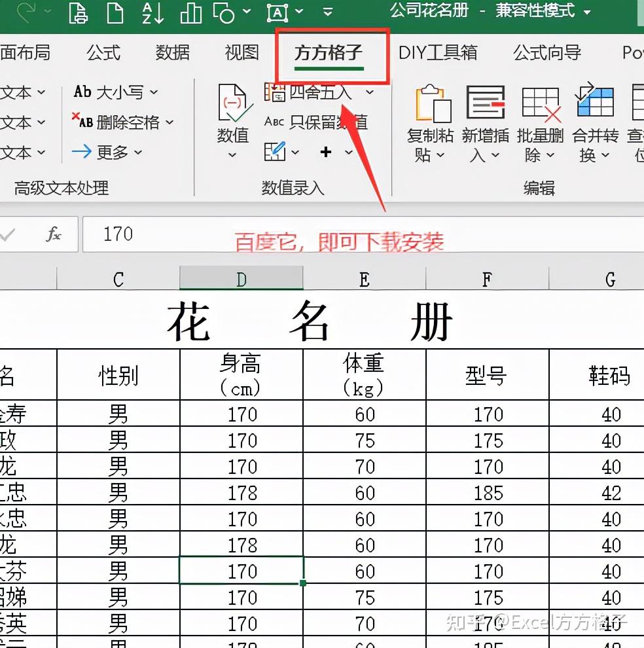644x648 pixels.
Task: Select column D header
Action: 241,279
